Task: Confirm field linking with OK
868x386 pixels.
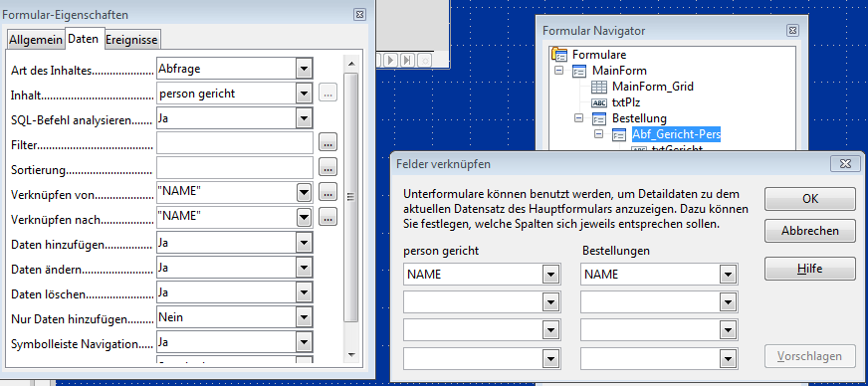Action: [x=810, y=199]
